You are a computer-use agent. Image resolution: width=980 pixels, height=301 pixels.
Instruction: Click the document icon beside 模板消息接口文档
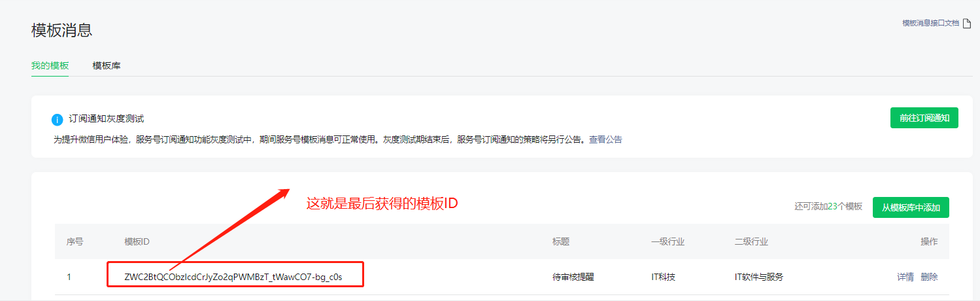(967, 24)
